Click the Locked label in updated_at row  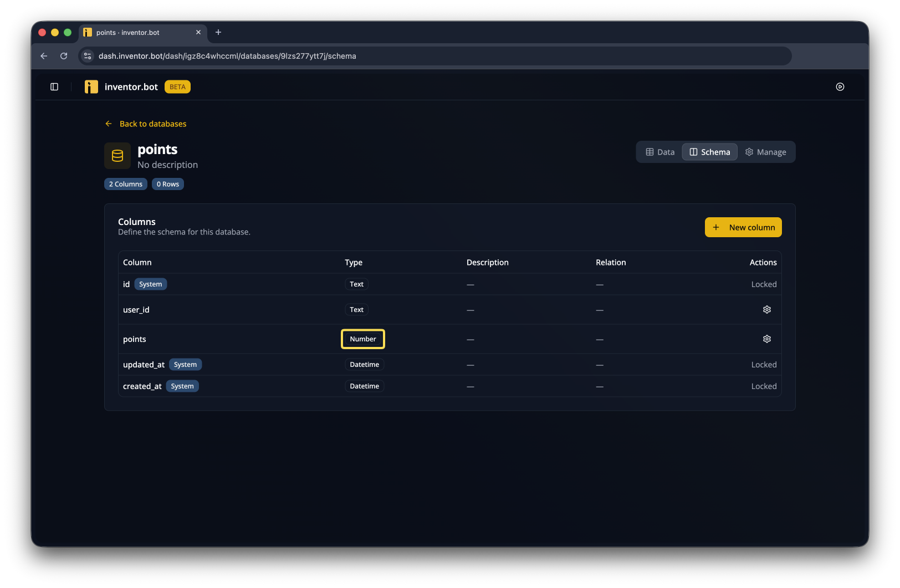764,365
